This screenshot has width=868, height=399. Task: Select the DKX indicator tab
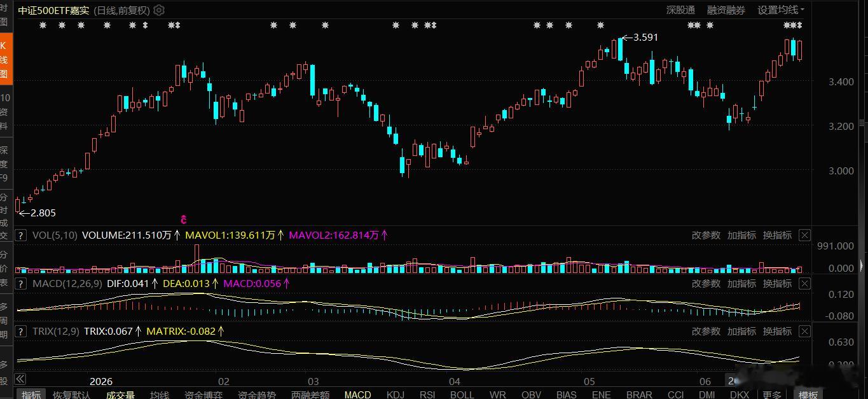[x=739, y=395]
